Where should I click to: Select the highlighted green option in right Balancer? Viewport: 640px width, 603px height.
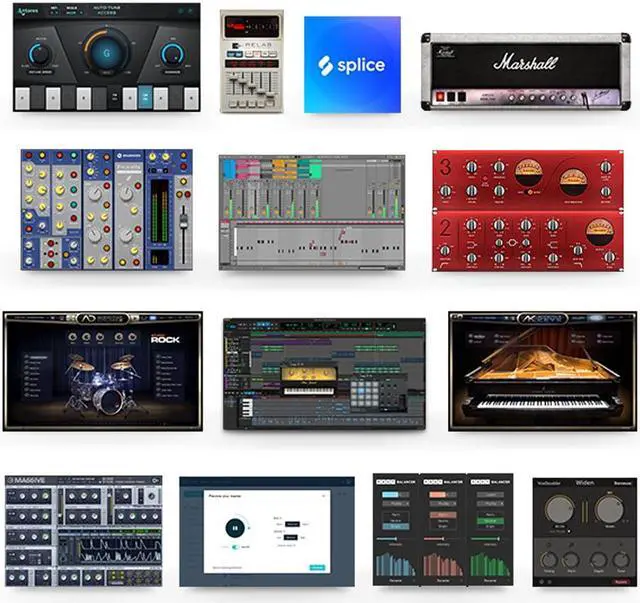[491, 520]
